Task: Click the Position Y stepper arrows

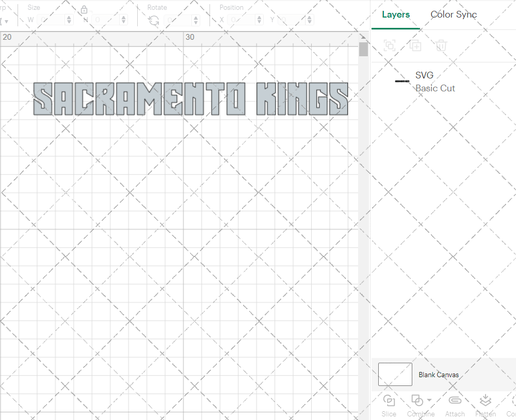Action: pos(309,20)
